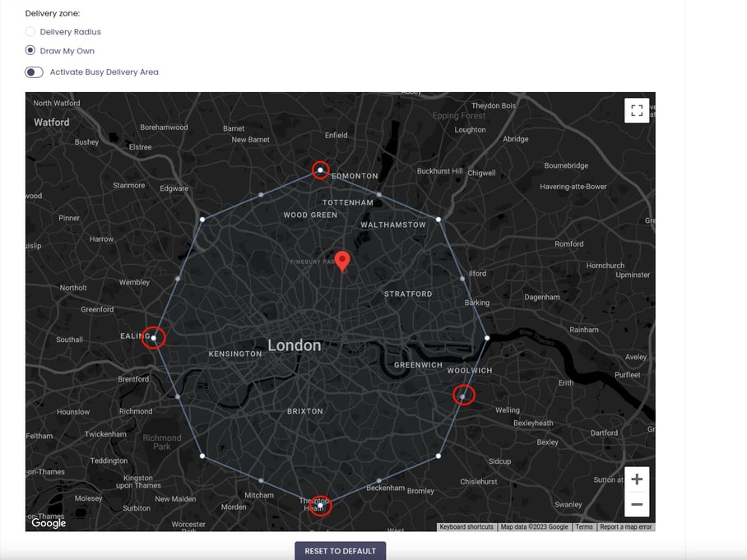747x560 pixels.
Task: Zoom out using the minus icon
Action: (x=637, y=502)
